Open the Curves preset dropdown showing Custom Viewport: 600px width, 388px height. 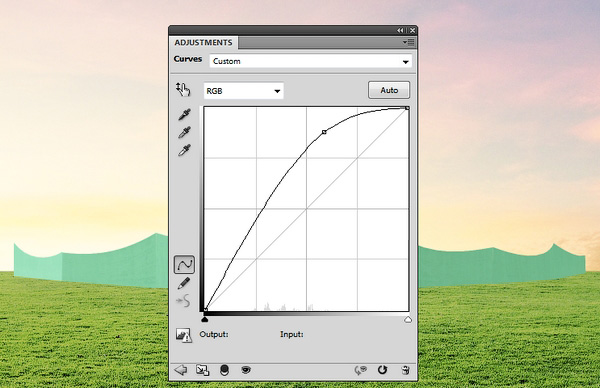pyautogui.click(x=311, y=61)
